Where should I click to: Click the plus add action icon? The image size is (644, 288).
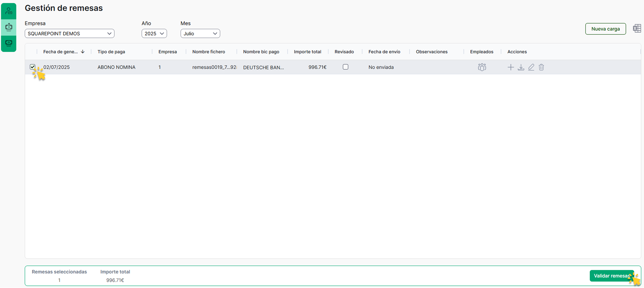511,67
